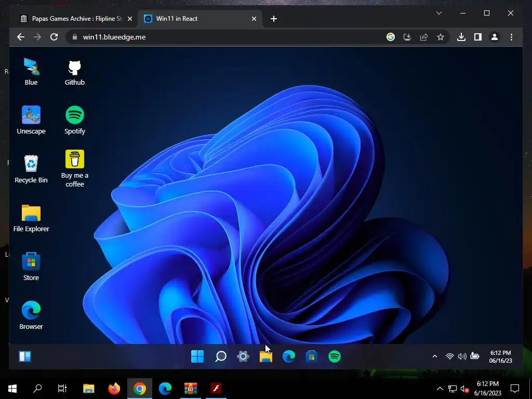Open Windows 10 taskbar search
Screen dimensions: 532x399
(37, 389)
